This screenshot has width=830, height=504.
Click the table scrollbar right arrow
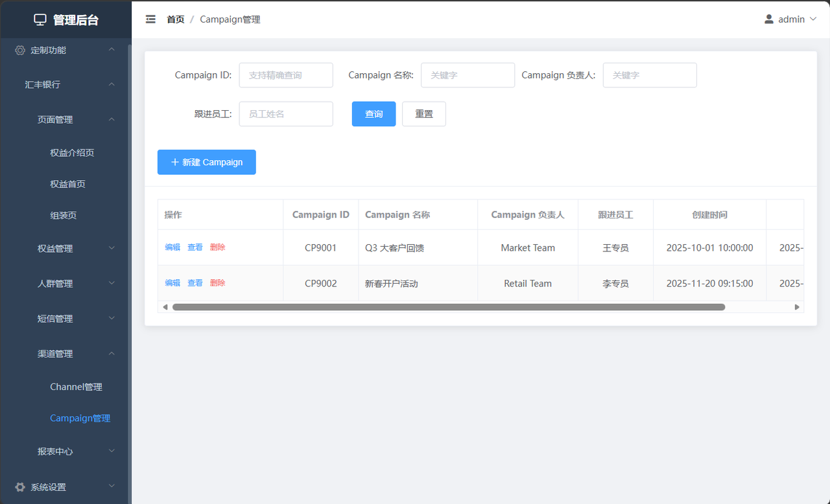[x=797, y=307]
